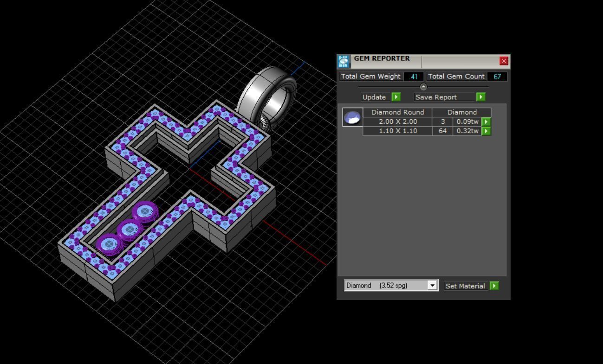This screenshot has width=603, height=364.
Task: Click the green arrow on the 1.10 X 1.10 row
Action: point(486,131)
